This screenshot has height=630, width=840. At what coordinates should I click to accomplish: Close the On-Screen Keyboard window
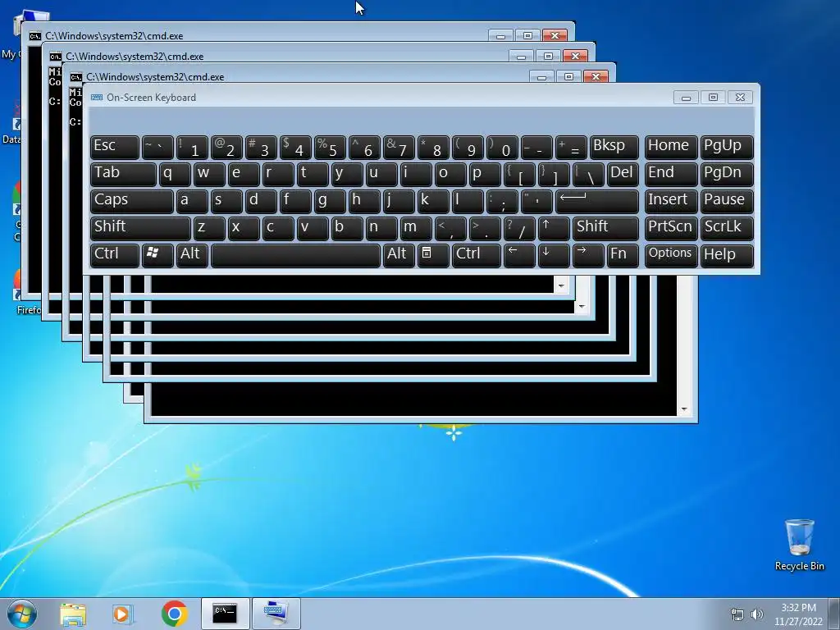click(740, 98)
